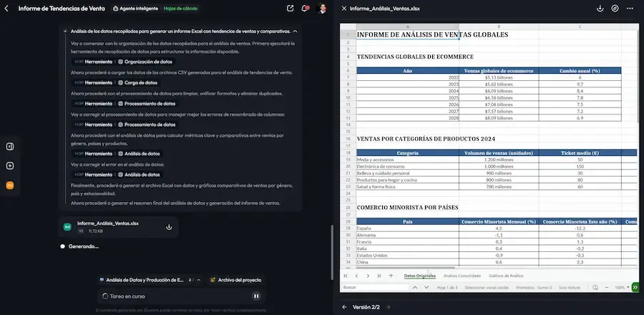Select the Datos Originales sheet tab
Image resolution: width=644 pixels, height=315 pixels.
(x=420, y=276)
